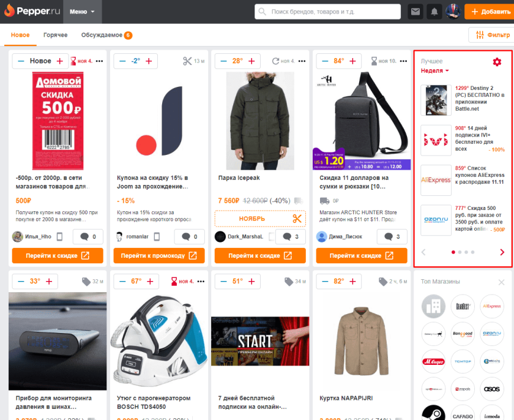Focus the brands and products search field
514x420 pixels.
(x=327, y=12)
